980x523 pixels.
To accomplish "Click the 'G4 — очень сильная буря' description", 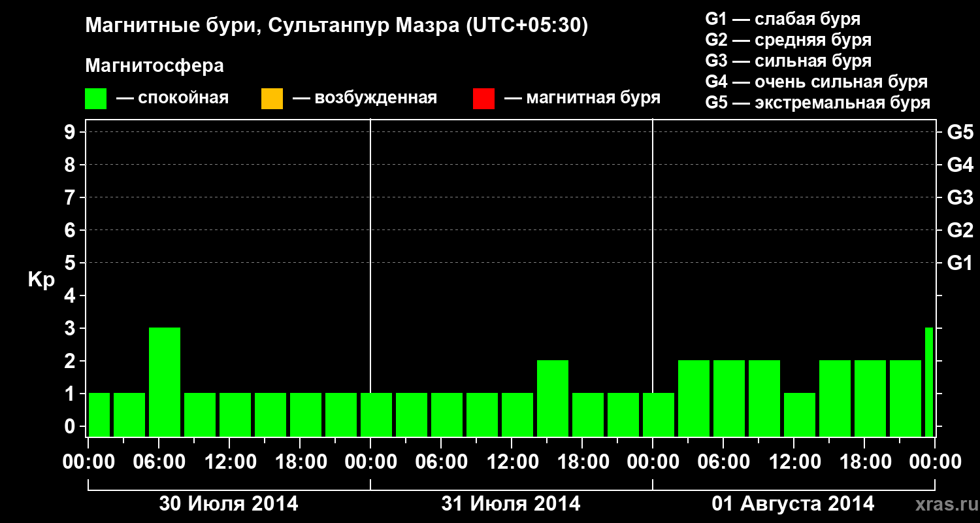I will pyautogui.click(x=817, y=82).
